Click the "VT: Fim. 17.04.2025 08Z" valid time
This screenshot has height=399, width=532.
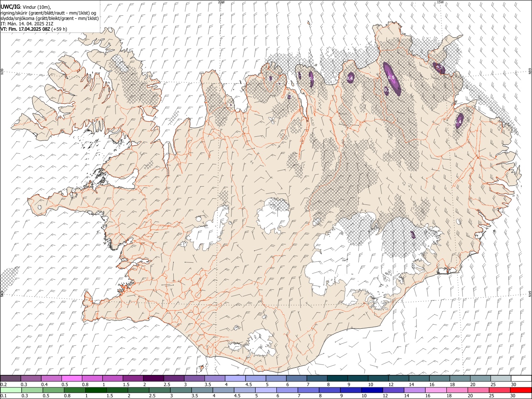click(25, 29)
